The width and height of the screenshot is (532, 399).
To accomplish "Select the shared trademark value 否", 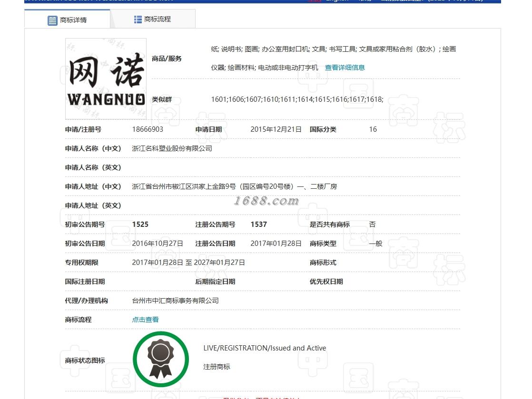I will [x=372, y=224].
